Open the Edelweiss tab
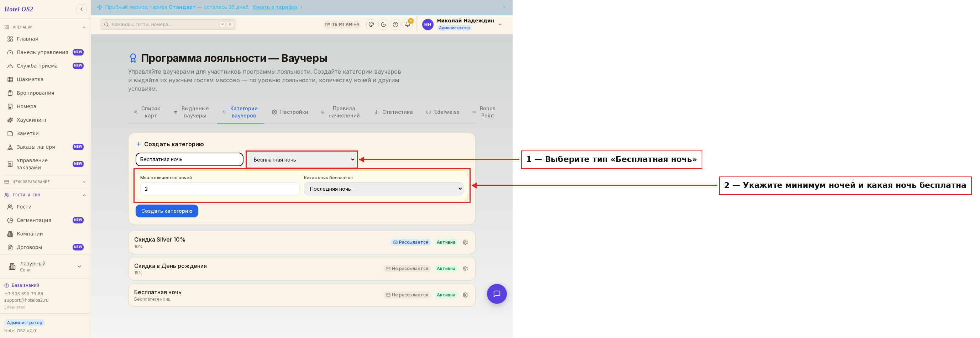This screenshot has height=338, width=980. pyautogui.click(x=442, y=112)
